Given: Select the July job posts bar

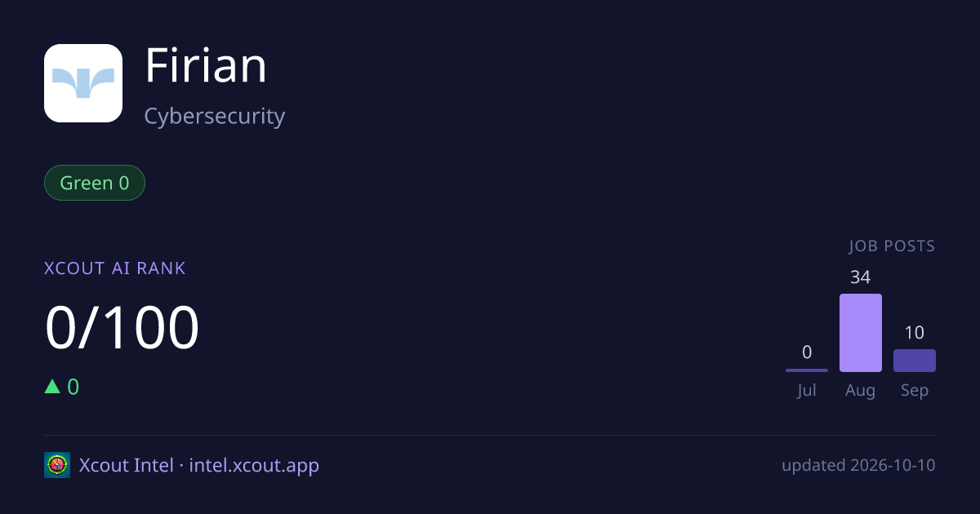Looking at the screenshot, I should click(807, 370).
